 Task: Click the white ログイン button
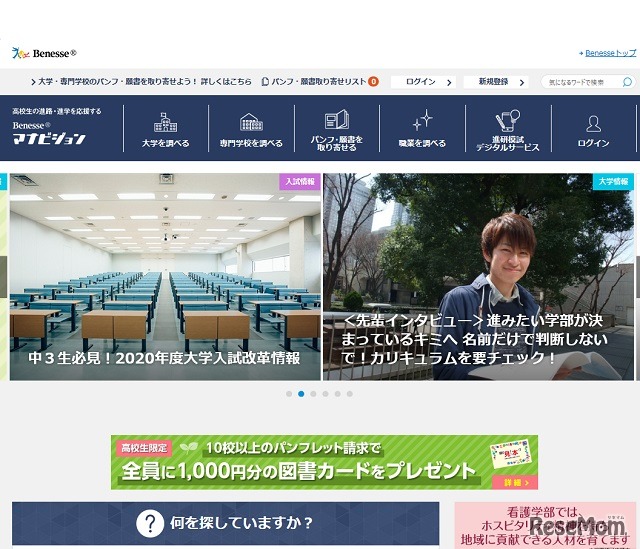pos(423,82)
